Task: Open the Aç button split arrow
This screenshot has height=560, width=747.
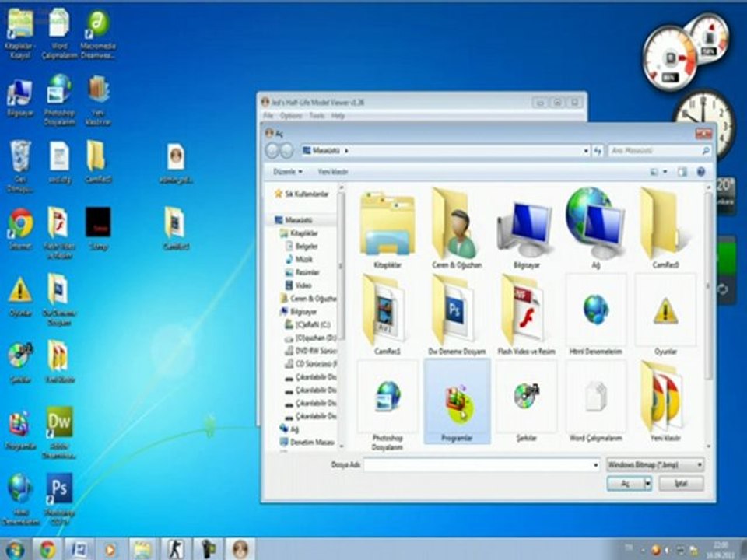Action: click(647, 484)
